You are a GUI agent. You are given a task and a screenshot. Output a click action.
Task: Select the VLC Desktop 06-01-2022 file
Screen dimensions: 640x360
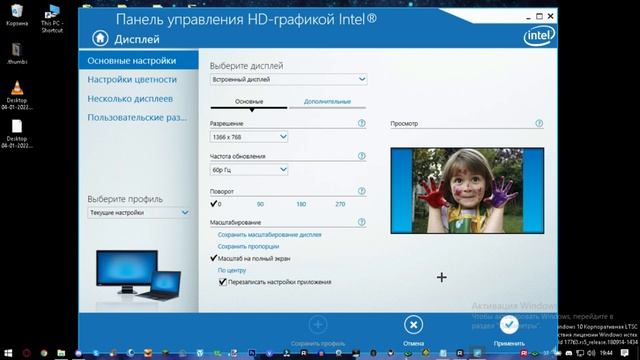click(x=17, y=95)
